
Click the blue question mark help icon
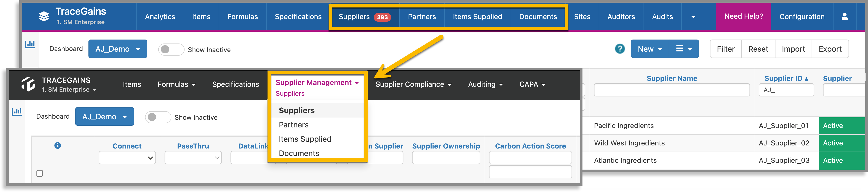pos(620,49)
